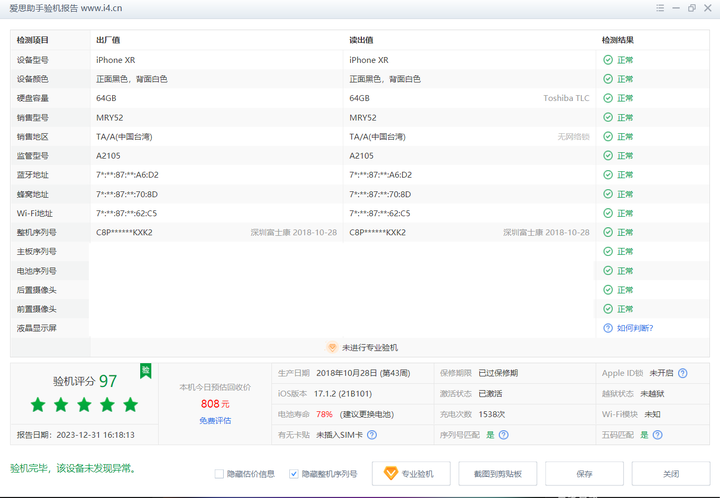Click the Toshiba TLC label
This screenshot has width=720, height=498.
tap(566, 98)
